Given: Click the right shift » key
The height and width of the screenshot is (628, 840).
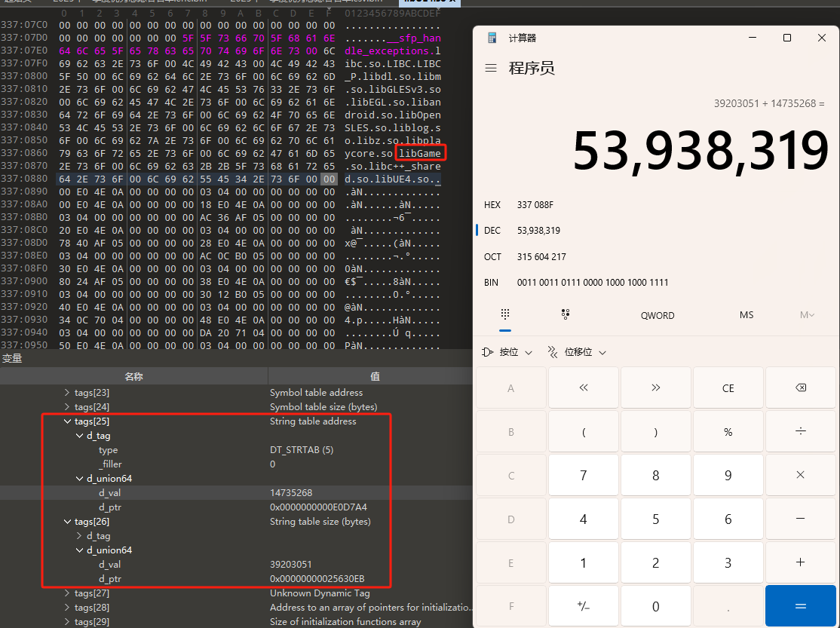Looking at the screenshot, I should pyautogui.click(x=655, y=388).
